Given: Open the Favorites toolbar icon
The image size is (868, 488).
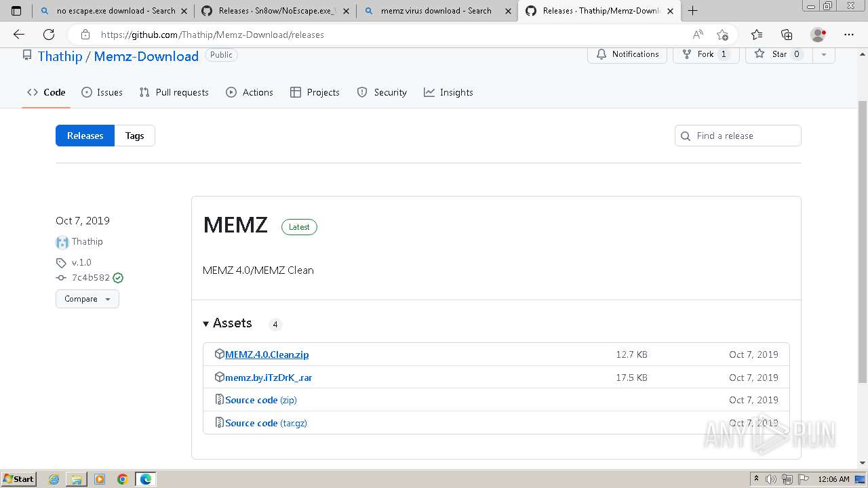Looking at the screenshot, I should 757,35.
